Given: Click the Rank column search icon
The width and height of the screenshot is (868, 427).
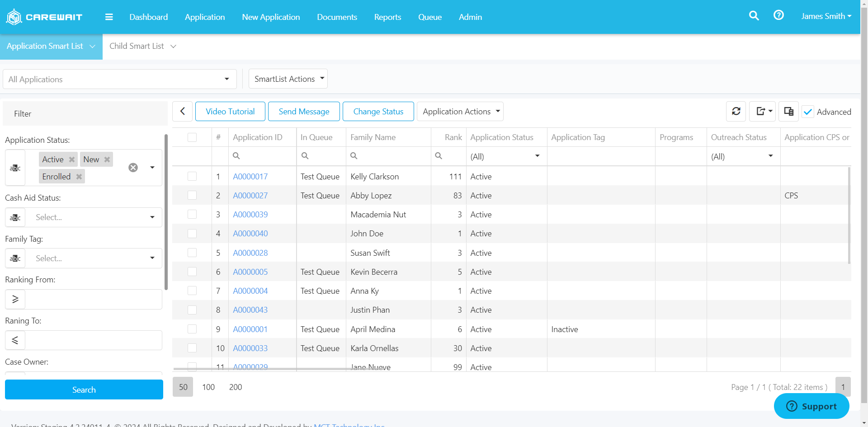Looking at the screenshot, I should [439, 156].
